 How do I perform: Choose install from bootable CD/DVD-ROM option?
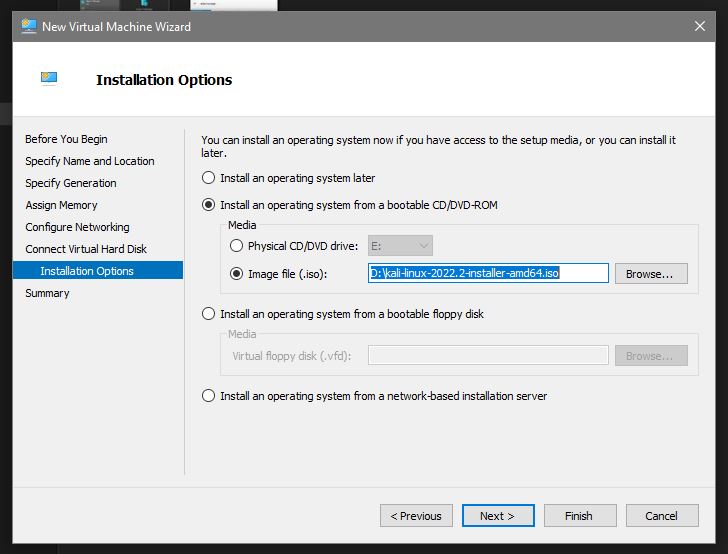209,205
